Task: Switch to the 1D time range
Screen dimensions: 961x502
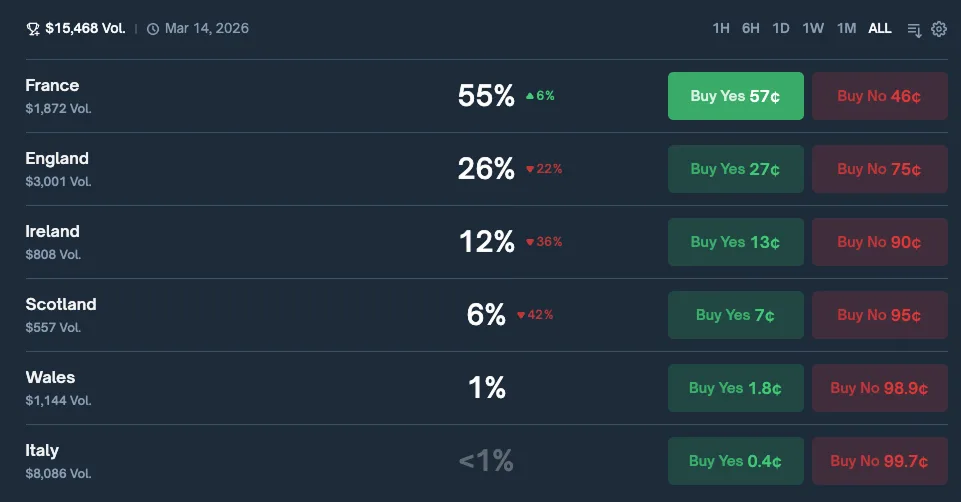Action: pyautogui.click(x=781, y=29)
